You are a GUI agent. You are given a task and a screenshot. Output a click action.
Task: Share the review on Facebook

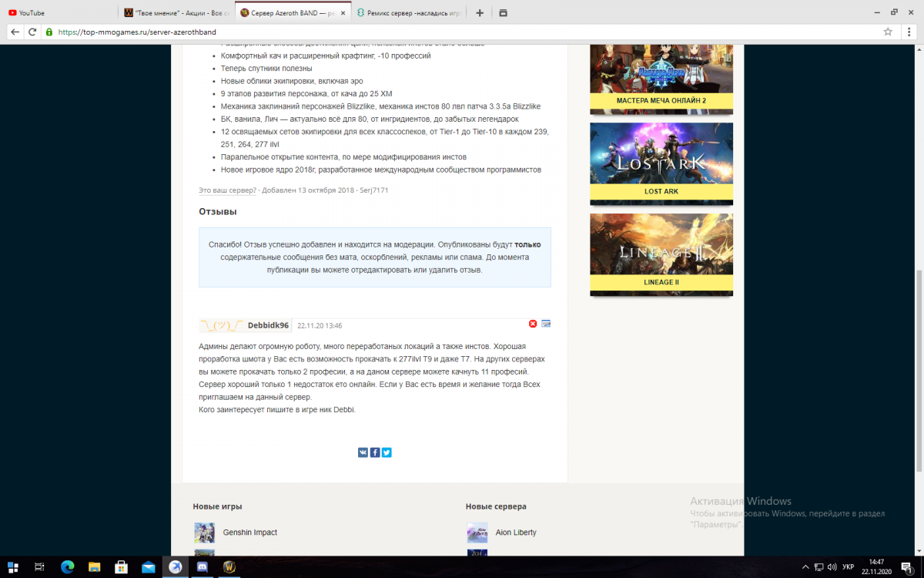click(x=375, y=452)
